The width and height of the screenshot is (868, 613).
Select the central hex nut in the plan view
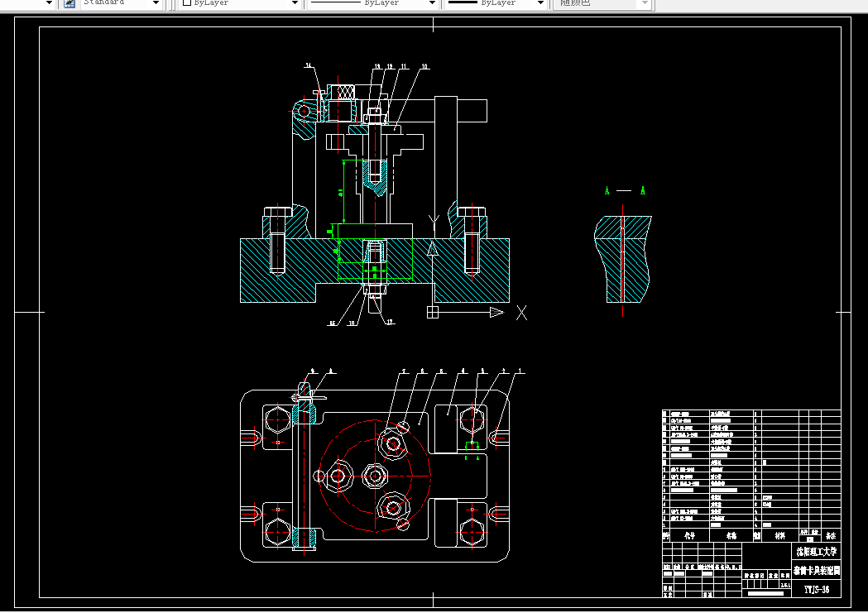pos(376,476)
